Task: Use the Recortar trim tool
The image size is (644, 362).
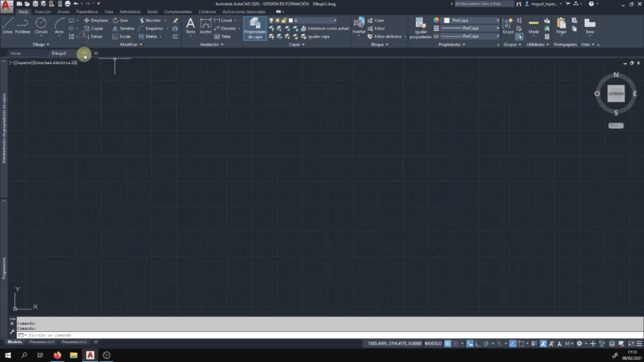Action: coord(150,20)
